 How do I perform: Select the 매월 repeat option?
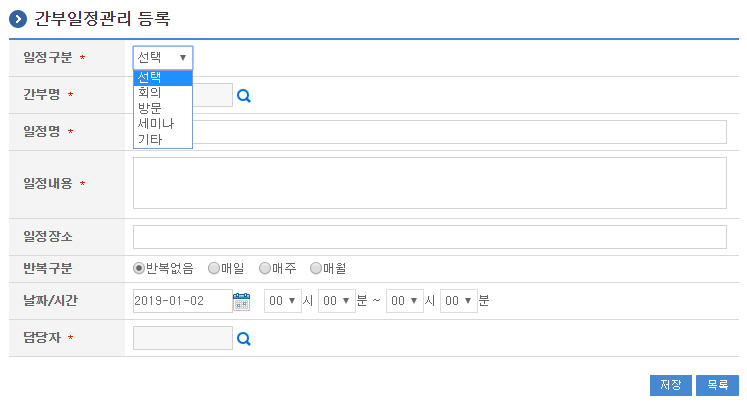click(x=316, y=268)
